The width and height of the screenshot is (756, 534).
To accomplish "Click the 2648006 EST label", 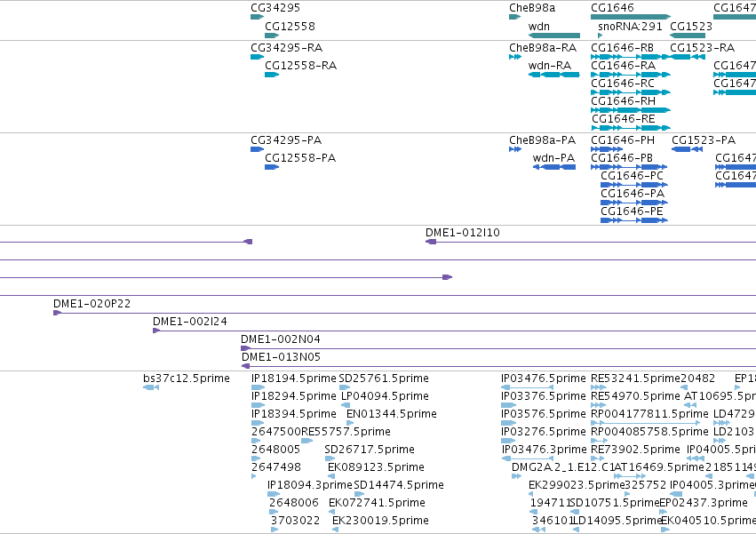I will (294, 503).
